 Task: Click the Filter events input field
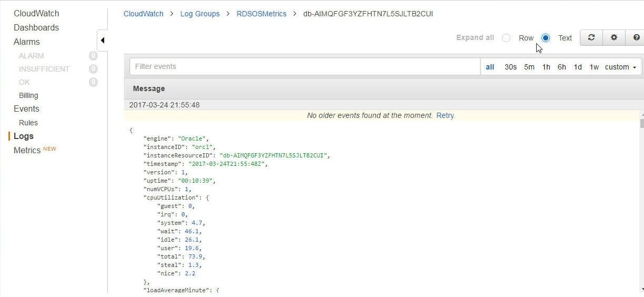(x=305, y=66)
